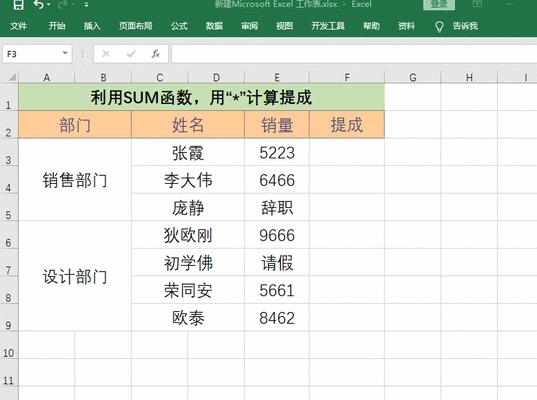This screenshot has height=400, width=537.
Task: Select the 页面布局 tab
Action: pyautogui.click(x=136, y=26)
